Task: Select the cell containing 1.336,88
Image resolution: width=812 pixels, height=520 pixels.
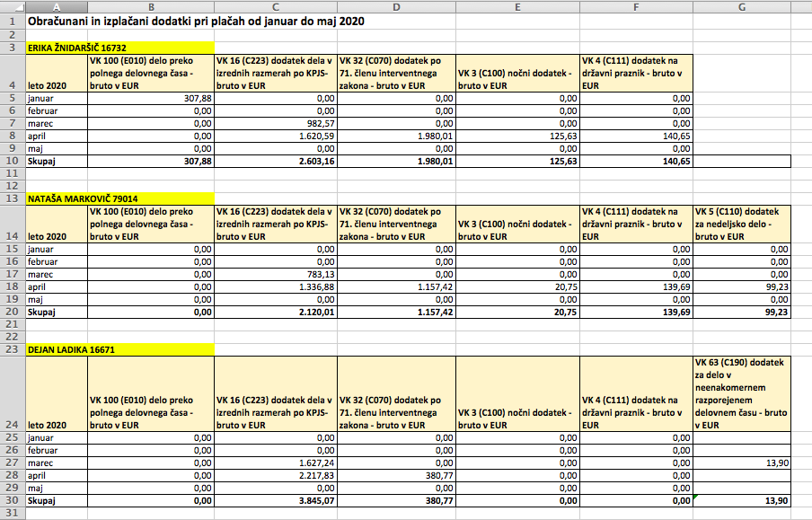Action: tap(276, 286)
